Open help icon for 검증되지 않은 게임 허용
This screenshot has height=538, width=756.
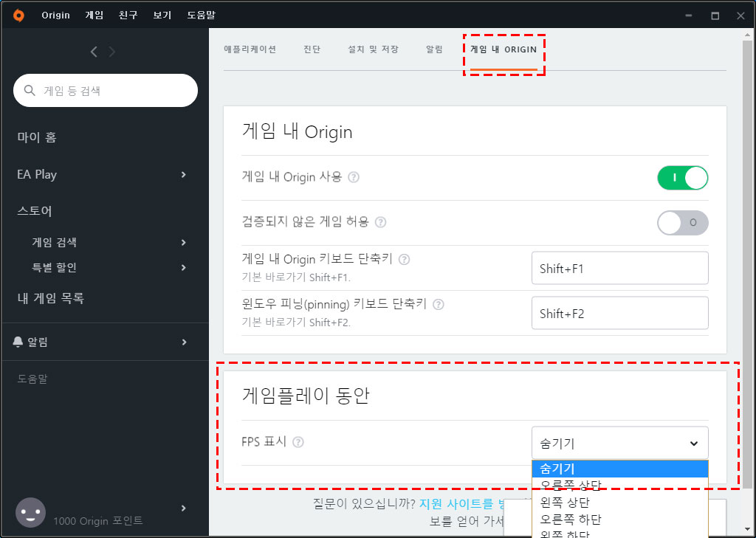[x=380, y=222]
